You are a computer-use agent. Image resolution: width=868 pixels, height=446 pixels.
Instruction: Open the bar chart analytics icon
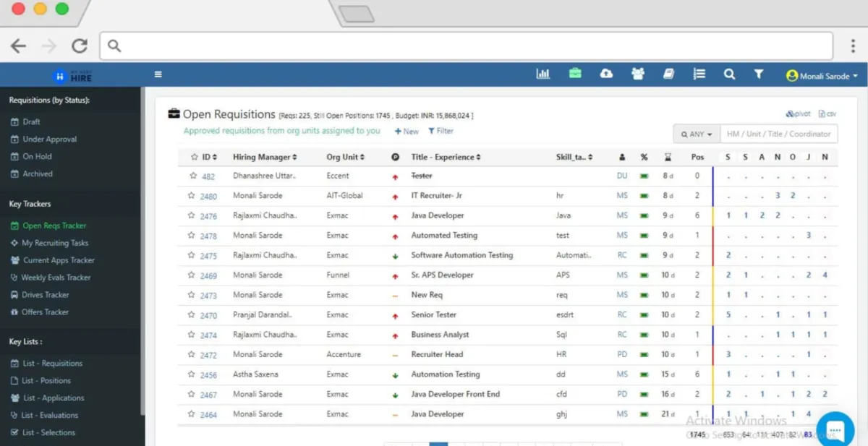coord(542,74)
